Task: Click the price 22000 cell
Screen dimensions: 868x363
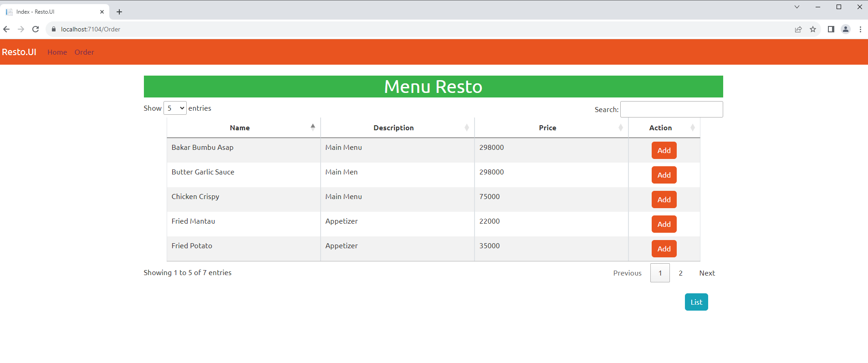Action: [551, 224]
